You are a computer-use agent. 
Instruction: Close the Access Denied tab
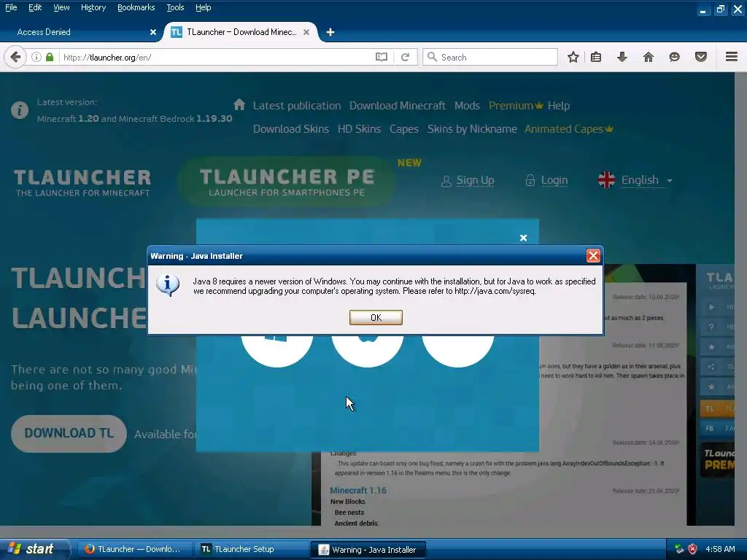coord(153,32)
